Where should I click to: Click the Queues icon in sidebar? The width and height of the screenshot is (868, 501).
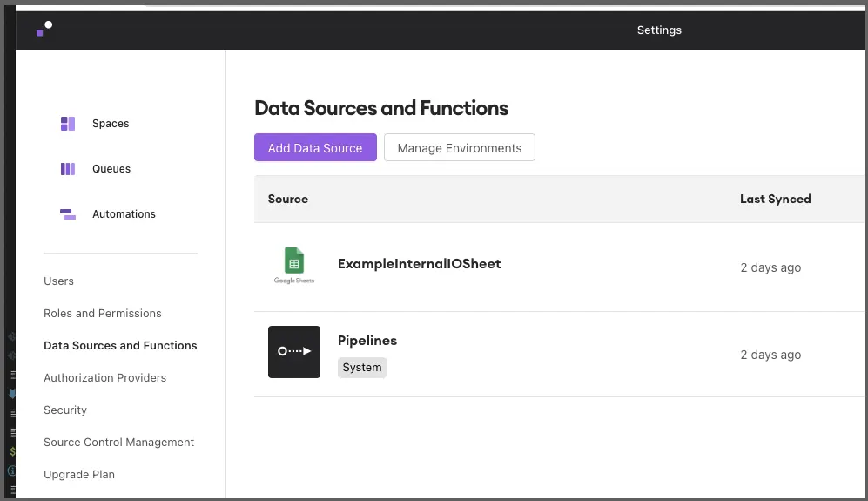pyautogui.click(x=68, y=169)
